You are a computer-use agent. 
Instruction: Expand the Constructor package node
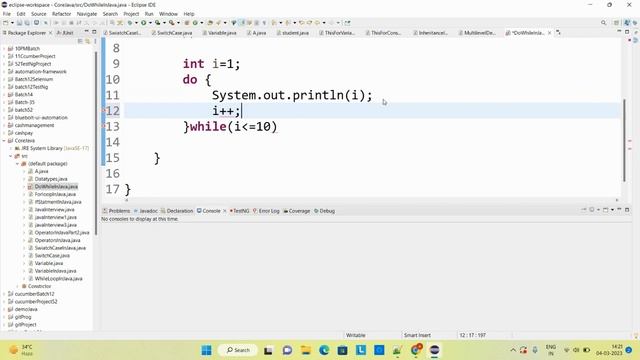[x=18, y=286]
